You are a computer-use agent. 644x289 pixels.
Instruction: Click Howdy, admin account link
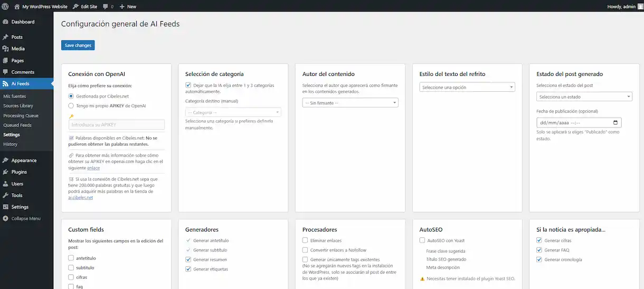click(x=626, y=6)
